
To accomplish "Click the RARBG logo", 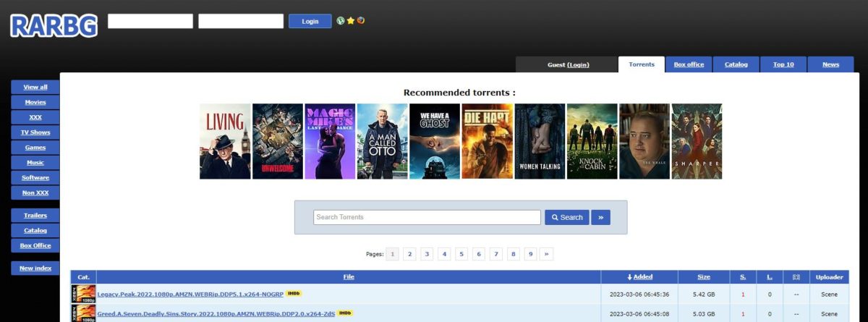I will (x=54, y=25).
